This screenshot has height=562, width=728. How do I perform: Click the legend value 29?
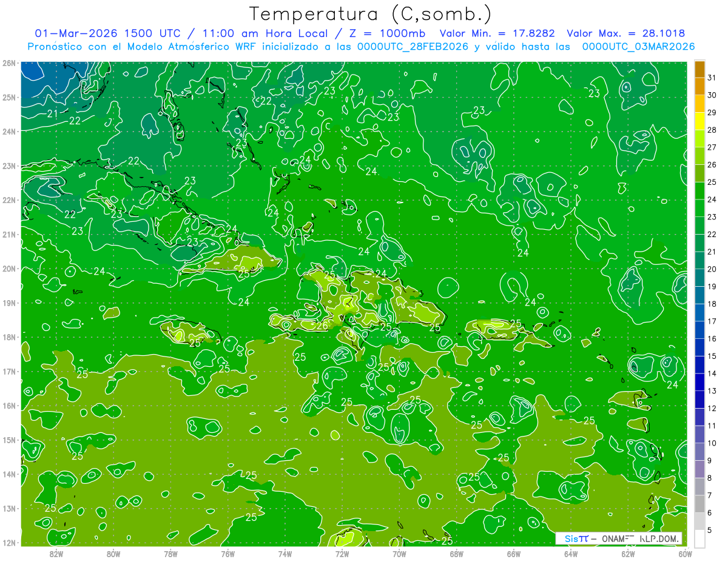pos(712,113)
